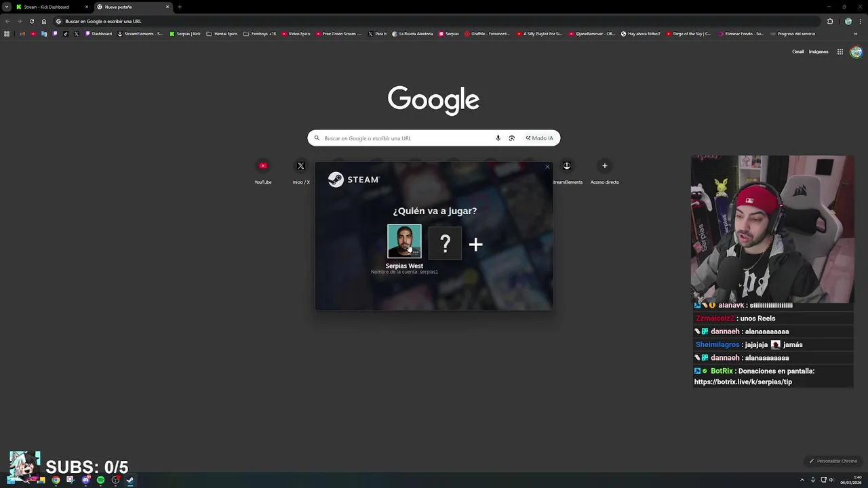The image size is (868, 488).
Task: Open the YouTube shortcut tile
Action: coord(263,171)
